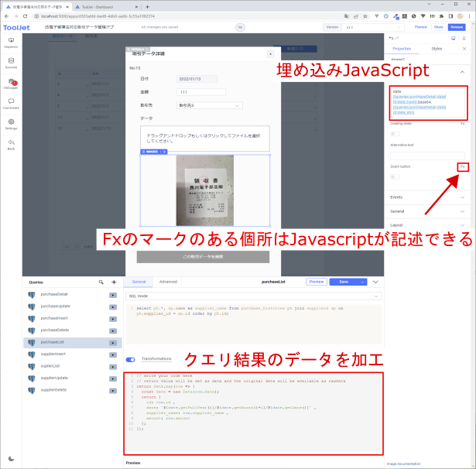The height and width of the screenshot is (469, 476).
Task: Click the Alternative text input field
Action: tap(427, 156)
